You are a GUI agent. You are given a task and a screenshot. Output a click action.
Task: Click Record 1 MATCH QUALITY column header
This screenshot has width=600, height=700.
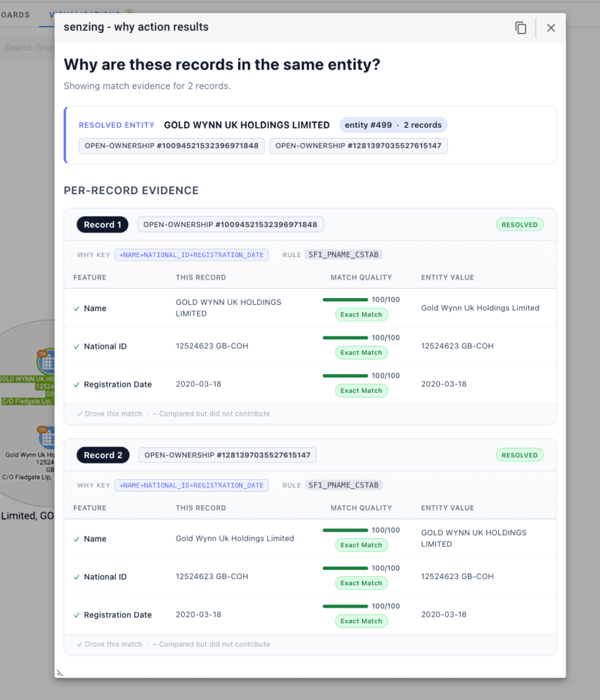coord(361,278)
